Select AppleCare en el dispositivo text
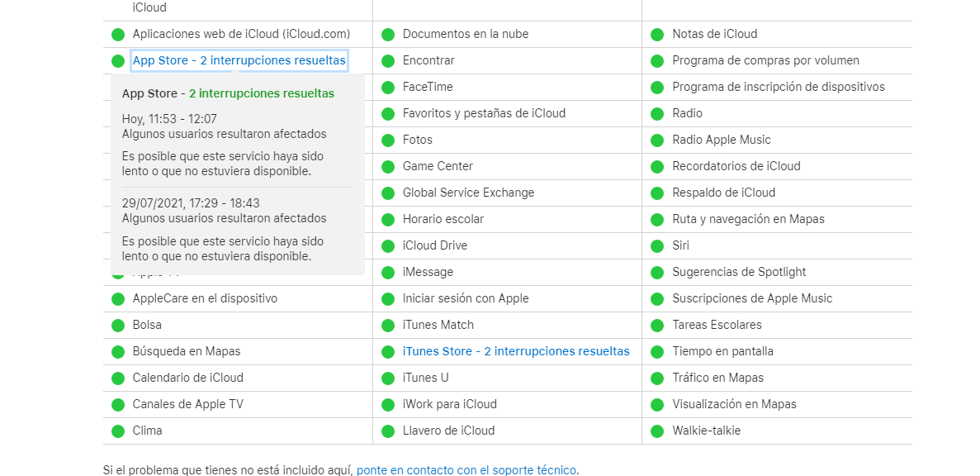 [x=205, y=298]
